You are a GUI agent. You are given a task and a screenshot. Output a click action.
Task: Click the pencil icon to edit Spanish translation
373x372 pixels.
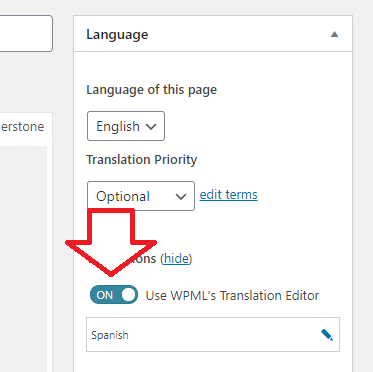click(x=327, y=335)
